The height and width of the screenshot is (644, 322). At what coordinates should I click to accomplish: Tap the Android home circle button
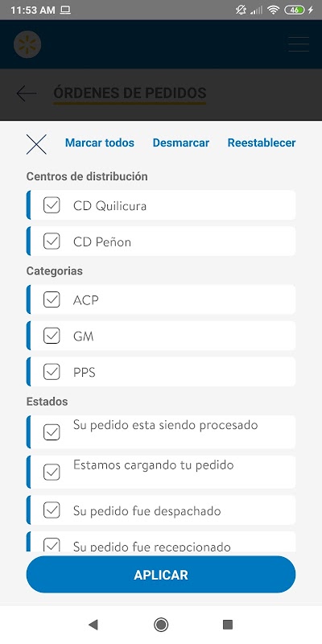161,625
